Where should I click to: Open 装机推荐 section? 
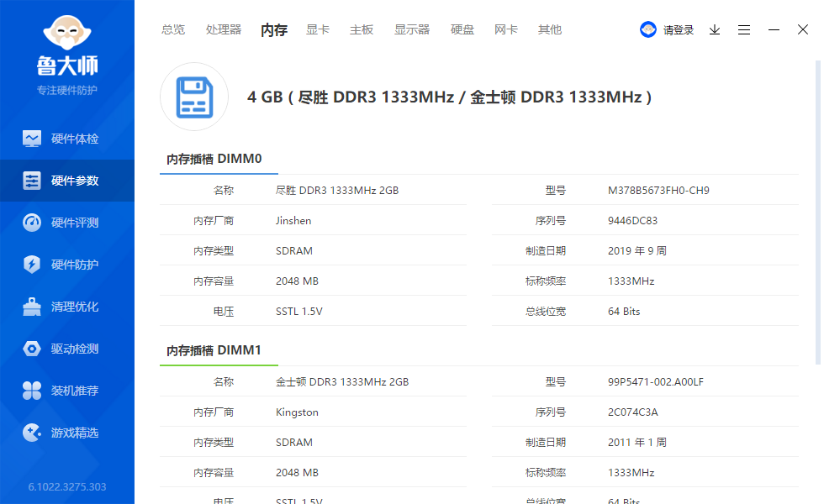point(67,391)
